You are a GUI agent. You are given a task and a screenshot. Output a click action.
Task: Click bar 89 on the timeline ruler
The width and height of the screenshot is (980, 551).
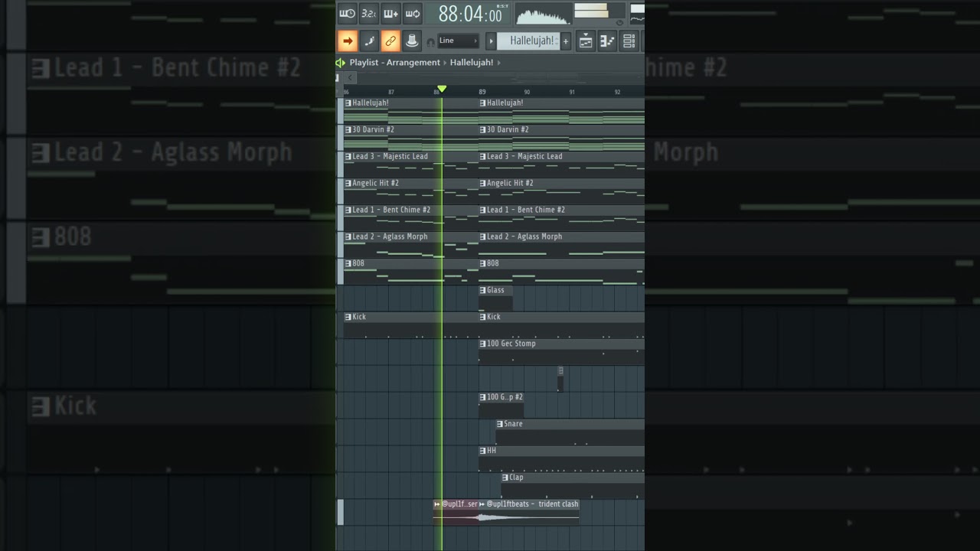click(482, 92)
